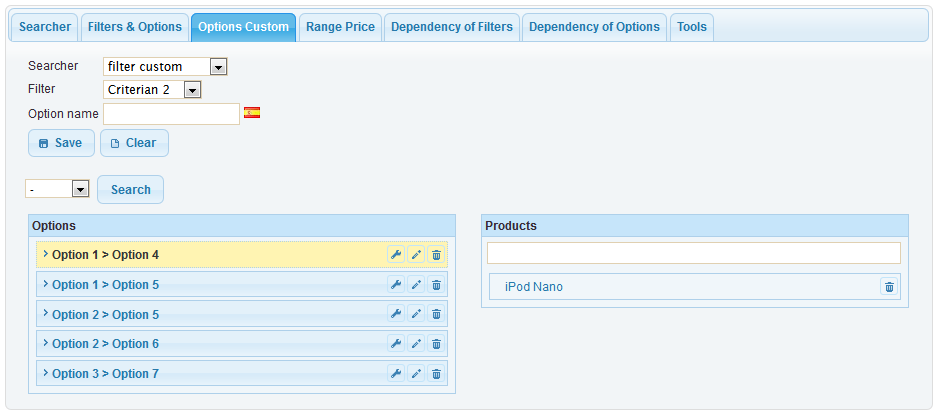The width and height of the screenshot is (939, 416).
Task: Click pencil edit icon for Option 1 > Option 5
Action: (x=416, y=285)
